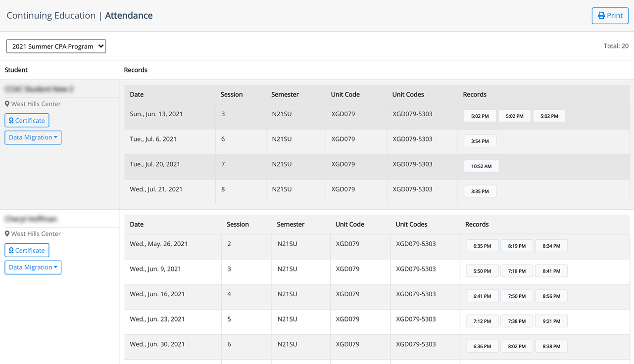Viewport: 634px width, 364px height.
Task: Click the certificate badge icon for the first student
Action: [x=11, y=120]
